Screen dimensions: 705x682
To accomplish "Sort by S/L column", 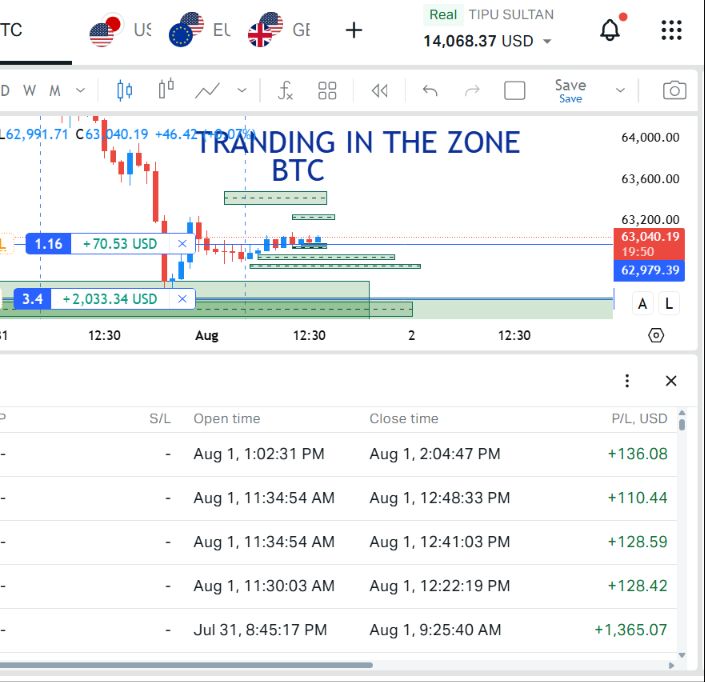I will pyautogui.click(x=160, y=419).
